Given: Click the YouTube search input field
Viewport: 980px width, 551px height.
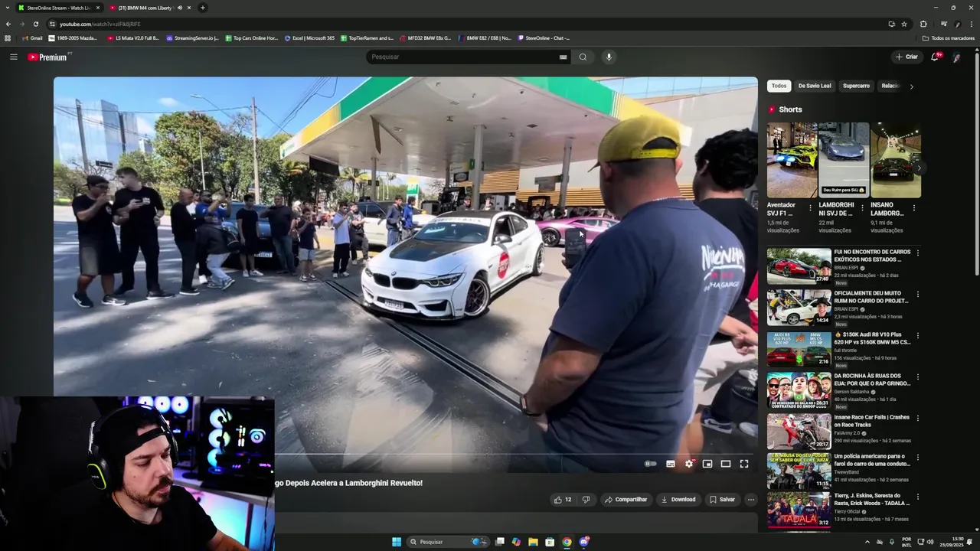Looking at the screenshot, I should [x=463, y=57].
